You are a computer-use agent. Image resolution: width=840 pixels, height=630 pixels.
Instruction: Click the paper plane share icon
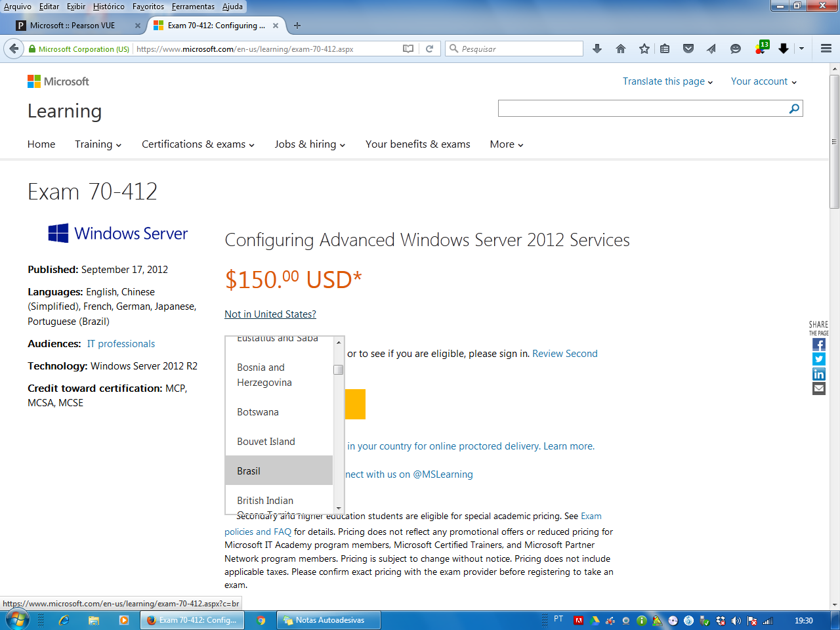711,49
